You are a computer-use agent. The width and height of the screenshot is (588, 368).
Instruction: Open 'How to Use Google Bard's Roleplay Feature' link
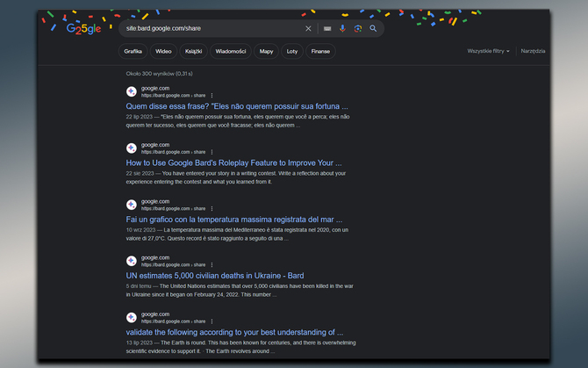pyautogui.click(x=233, y=162)
